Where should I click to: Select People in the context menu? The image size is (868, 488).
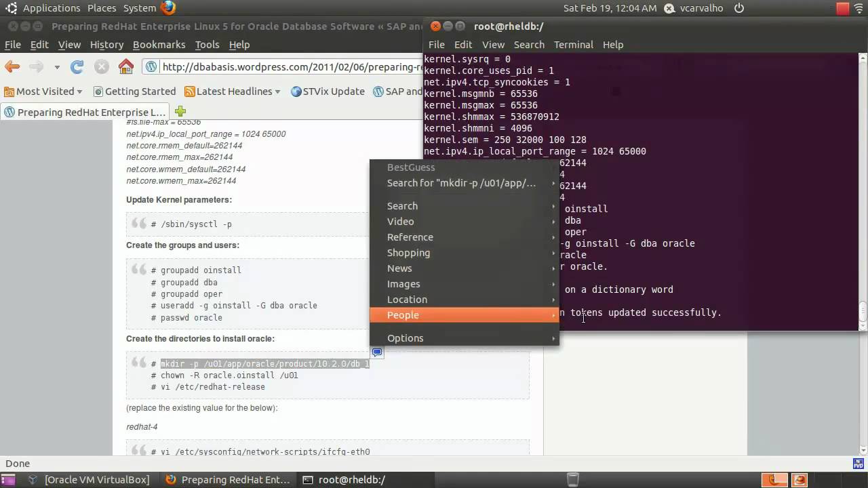pos(464,315)
